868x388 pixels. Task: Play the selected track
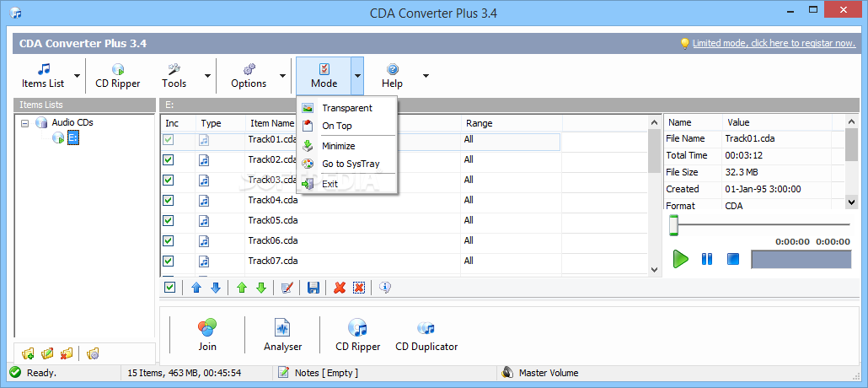680,259
